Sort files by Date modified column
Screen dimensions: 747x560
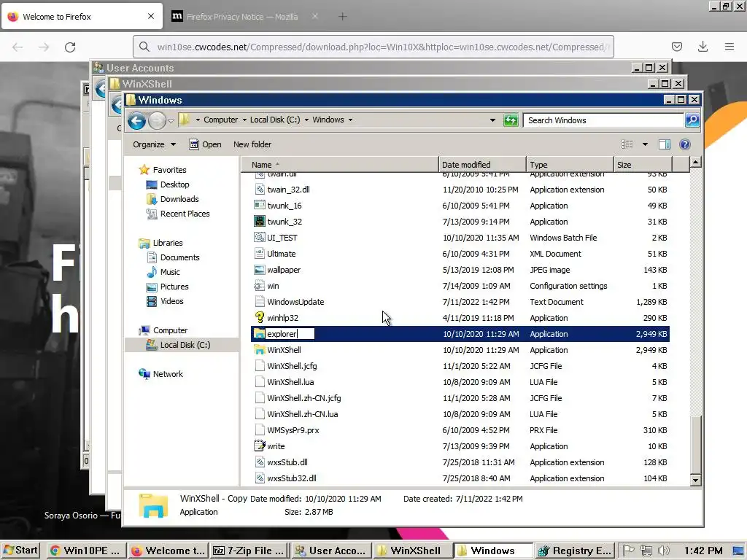(x=482, y=164)
